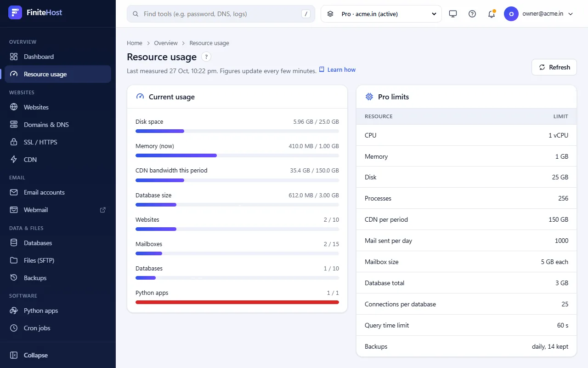The height and width of the screenshot is (368, 588).
Task: Click the Refresh button
Action: (x=554, y=67)
